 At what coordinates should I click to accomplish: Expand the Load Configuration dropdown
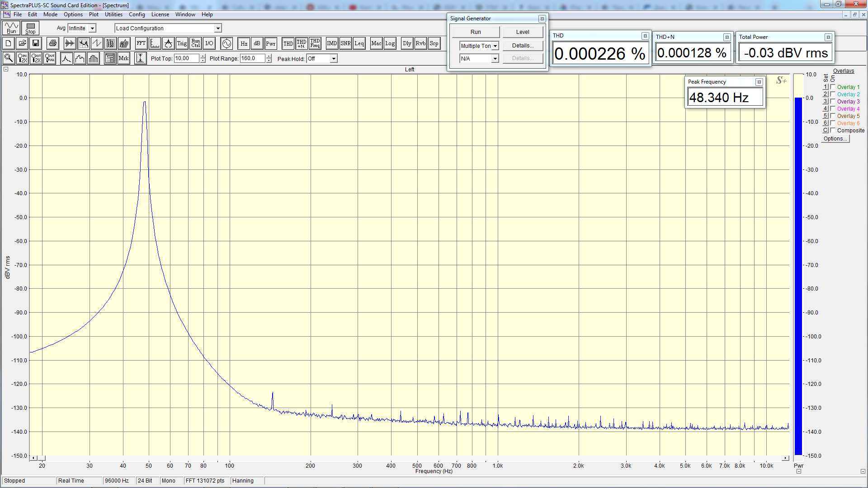(218, 28)
